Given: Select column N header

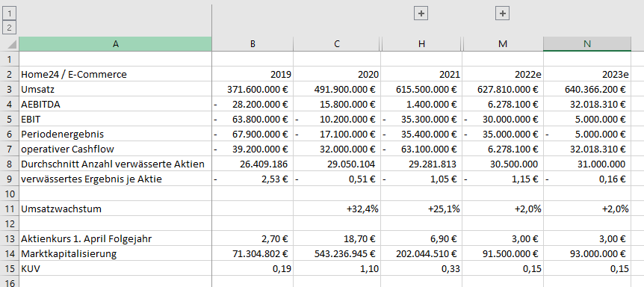Looking at the screenshot, I should point(587,44).
